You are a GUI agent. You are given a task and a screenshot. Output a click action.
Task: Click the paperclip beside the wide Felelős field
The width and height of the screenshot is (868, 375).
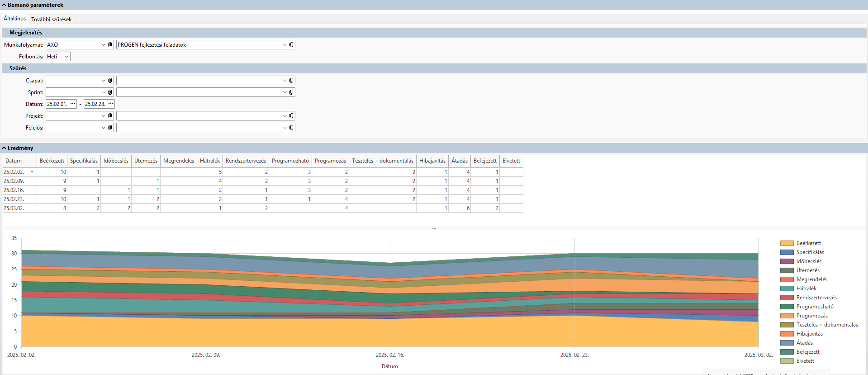pyautogui.click(x=291, y=128)
